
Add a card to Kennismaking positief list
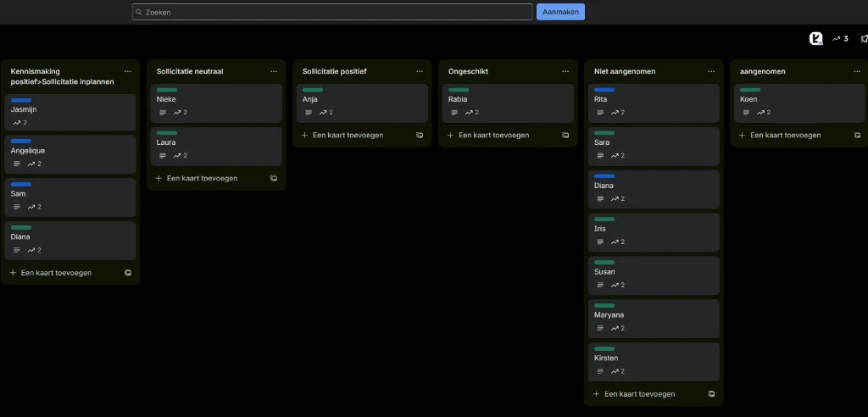point(51,273)
